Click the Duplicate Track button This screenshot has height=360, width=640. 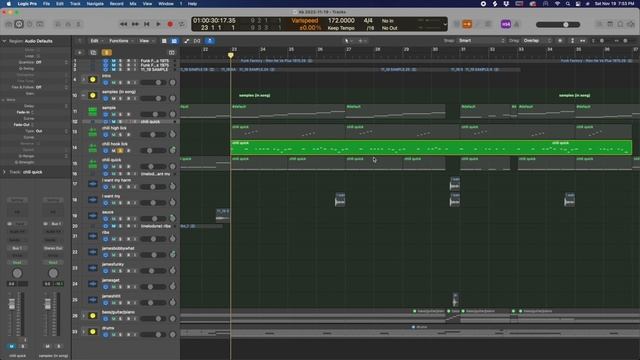tap(93, 53)
